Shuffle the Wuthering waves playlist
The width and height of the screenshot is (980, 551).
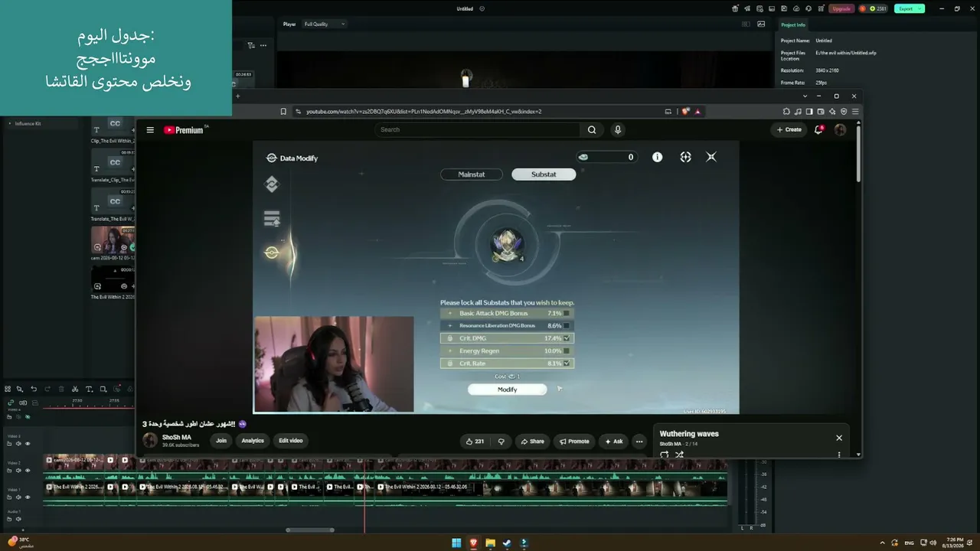tap(679, 455)
